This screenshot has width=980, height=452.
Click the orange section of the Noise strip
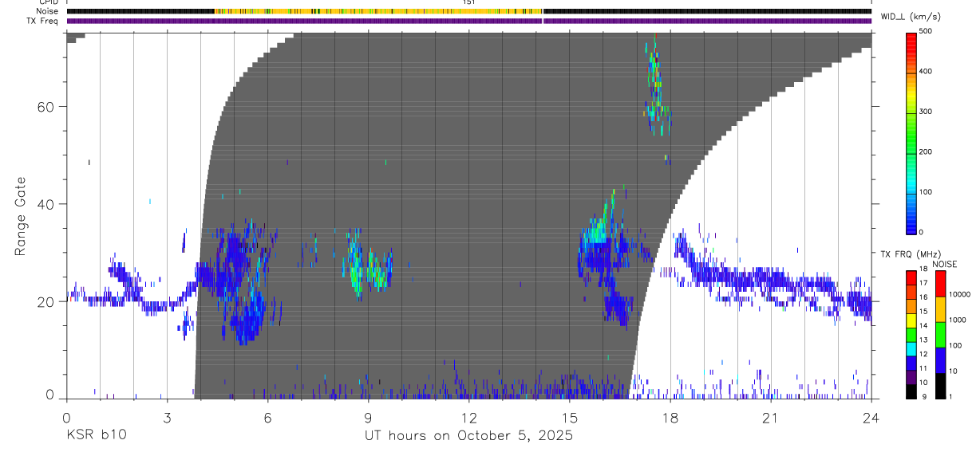378,11
